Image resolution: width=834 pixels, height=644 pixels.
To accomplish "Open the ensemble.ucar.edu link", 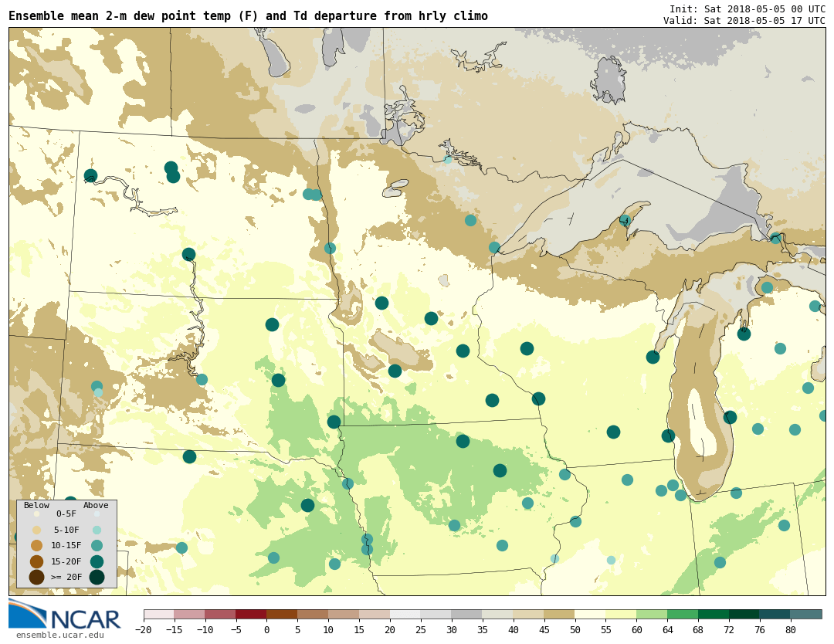I will pos(59,636).
